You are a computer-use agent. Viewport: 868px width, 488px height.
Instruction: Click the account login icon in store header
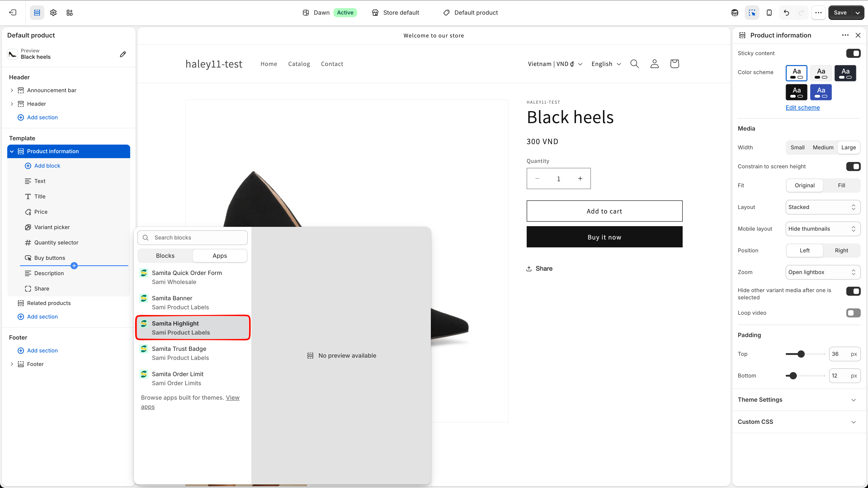654,64
